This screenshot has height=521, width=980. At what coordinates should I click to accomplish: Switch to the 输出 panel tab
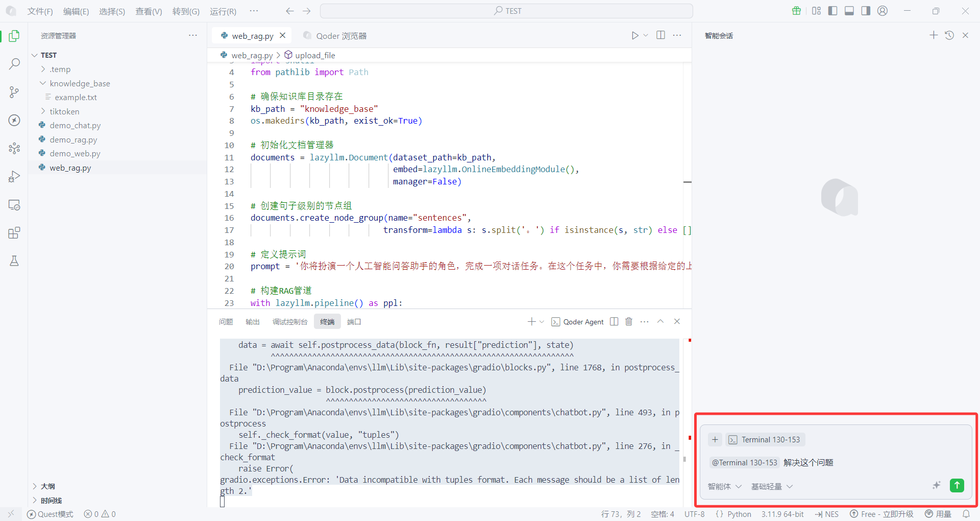point(252,322)
